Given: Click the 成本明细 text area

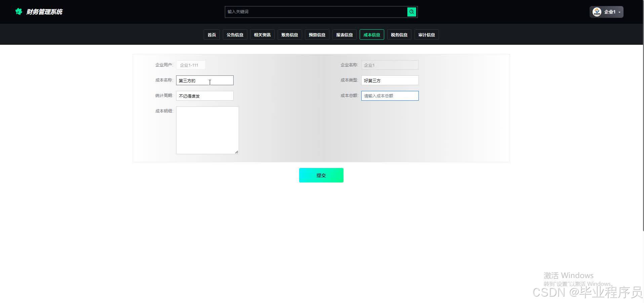Looking at the screenshot, I should 207,130.
